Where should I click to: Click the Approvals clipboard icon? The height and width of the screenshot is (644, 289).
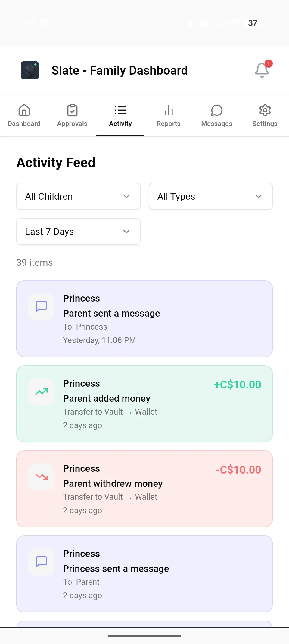(72, 110)
